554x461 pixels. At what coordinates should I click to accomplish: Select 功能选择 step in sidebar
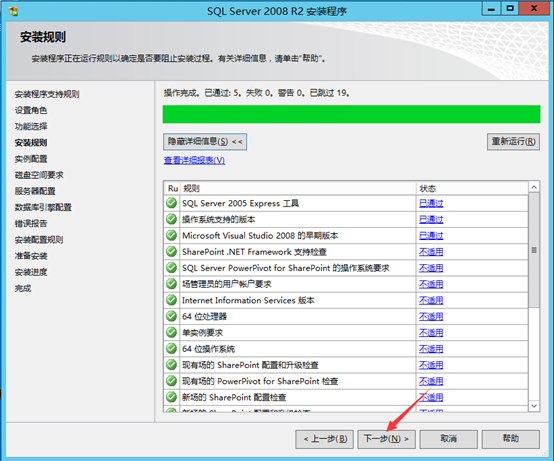(x=31, y=126)
